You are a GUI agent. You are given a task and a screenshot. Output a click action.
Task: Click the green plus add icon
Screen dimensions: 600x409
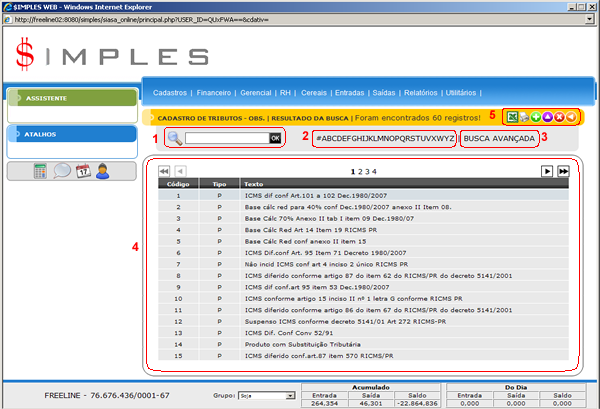click(535, 117)
